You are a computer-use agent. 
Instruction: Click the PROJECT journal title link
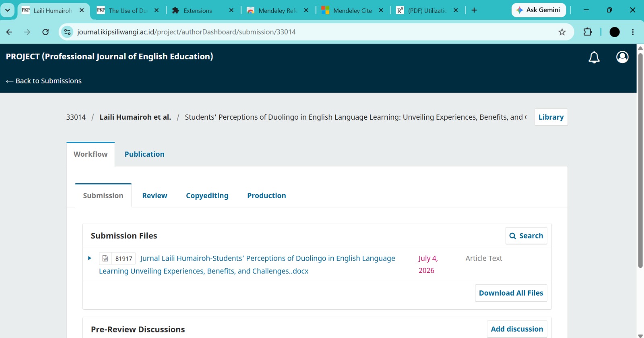pyautogui.click(x=109, y=57)
